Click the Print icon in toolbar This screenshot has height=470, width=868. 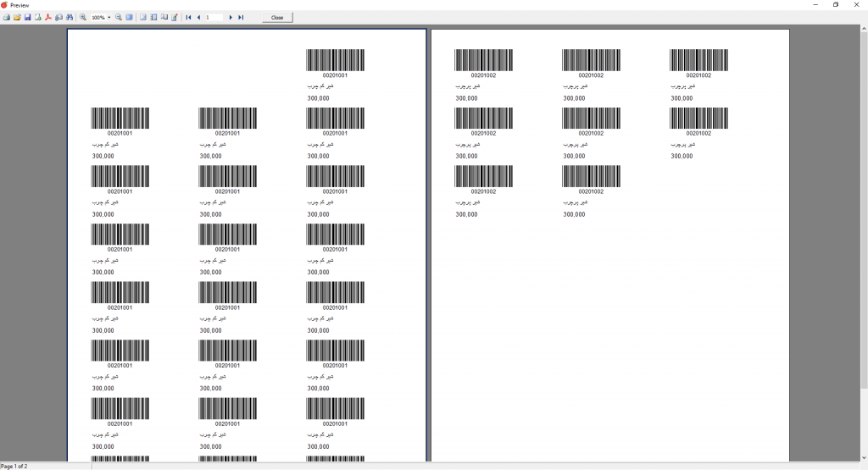7,17
